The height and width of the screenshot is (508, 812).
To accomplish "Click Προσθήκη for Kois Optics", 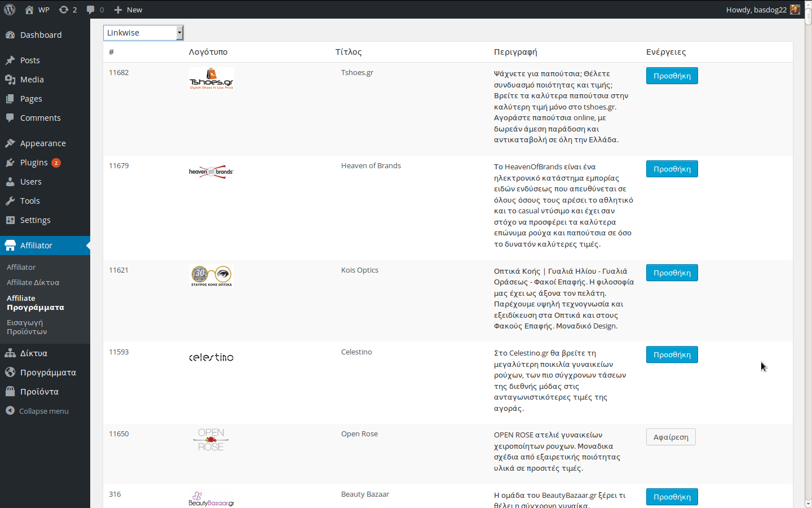I will coord(672,273).
